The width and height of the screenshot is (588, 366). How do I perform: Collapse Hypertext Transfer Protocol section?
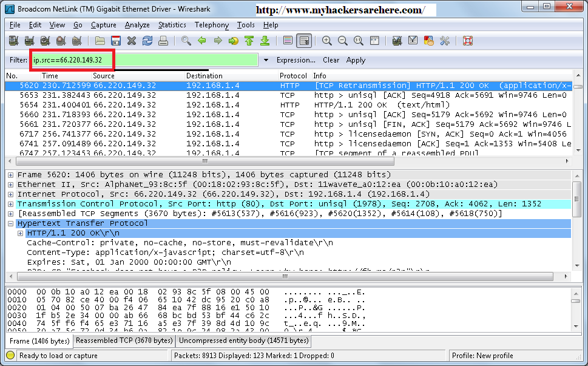point(10,224)
